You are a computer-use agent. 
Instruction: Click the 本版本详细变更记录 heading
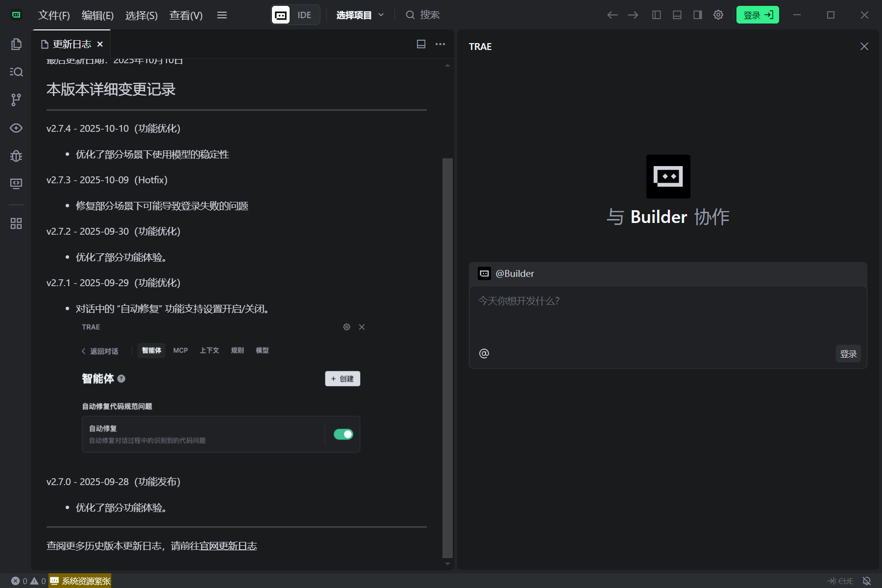click(x=111, y=89)
